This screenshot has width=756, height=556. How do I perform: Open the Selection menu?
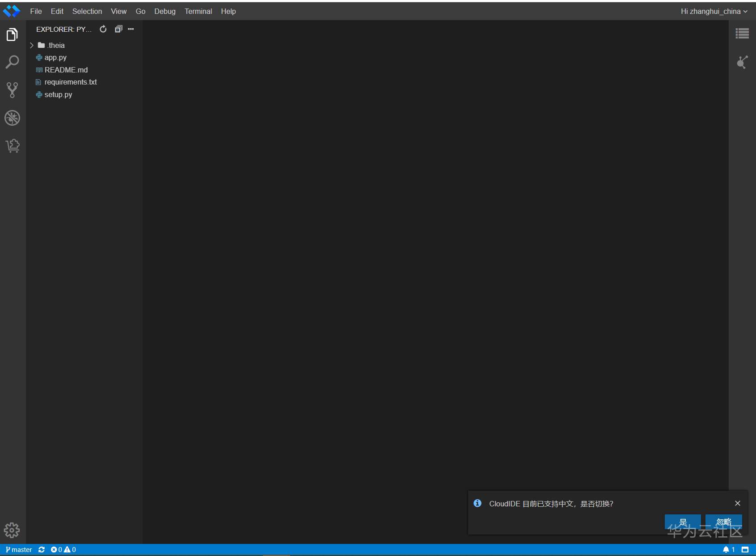[87, 11]
